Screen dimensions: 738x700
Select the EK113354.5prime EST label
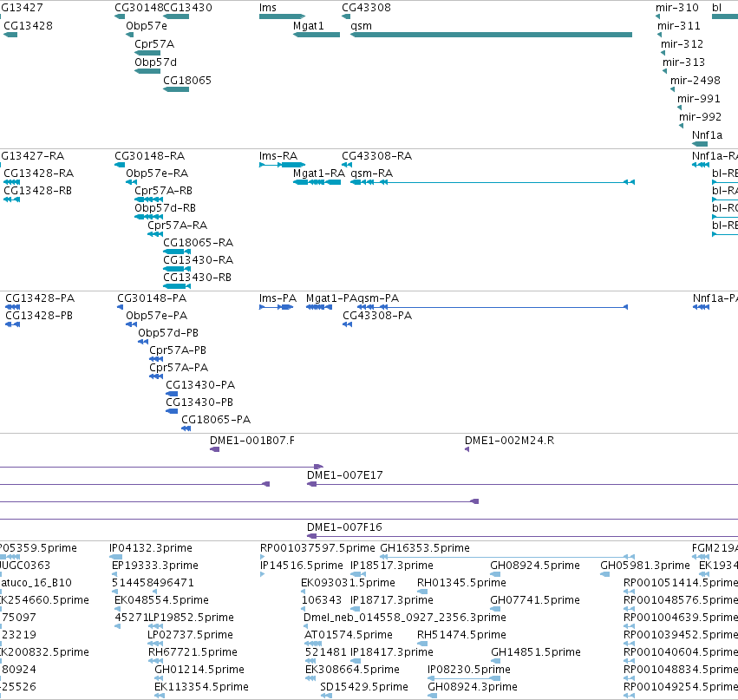[201, 687]
